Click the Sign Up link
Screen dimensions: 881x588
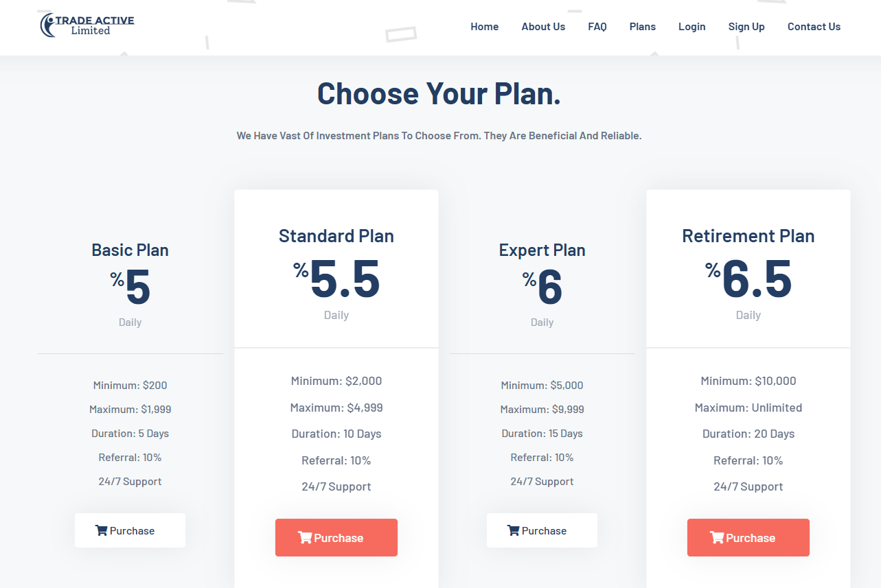click(746, 27)
